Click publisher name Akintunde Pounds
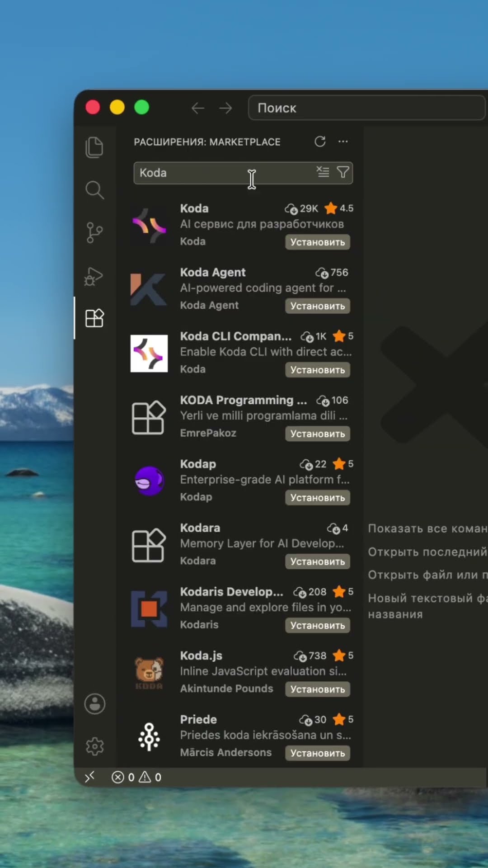Screen dimensions: 488x868 (226, 689)
